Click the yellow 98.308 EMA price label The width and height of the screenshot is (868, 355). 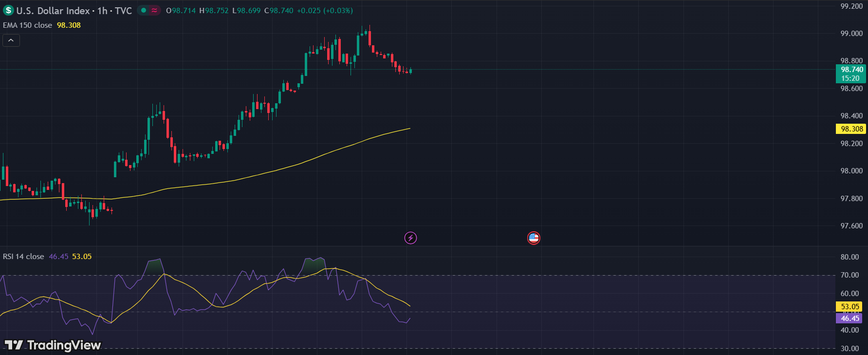coord(851,129)
